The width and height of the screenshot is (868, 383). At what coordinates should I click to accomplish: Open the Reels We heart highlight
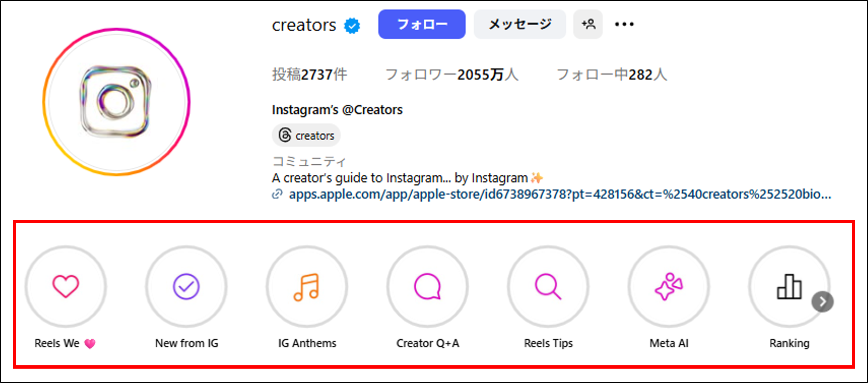tap(66, 287)
